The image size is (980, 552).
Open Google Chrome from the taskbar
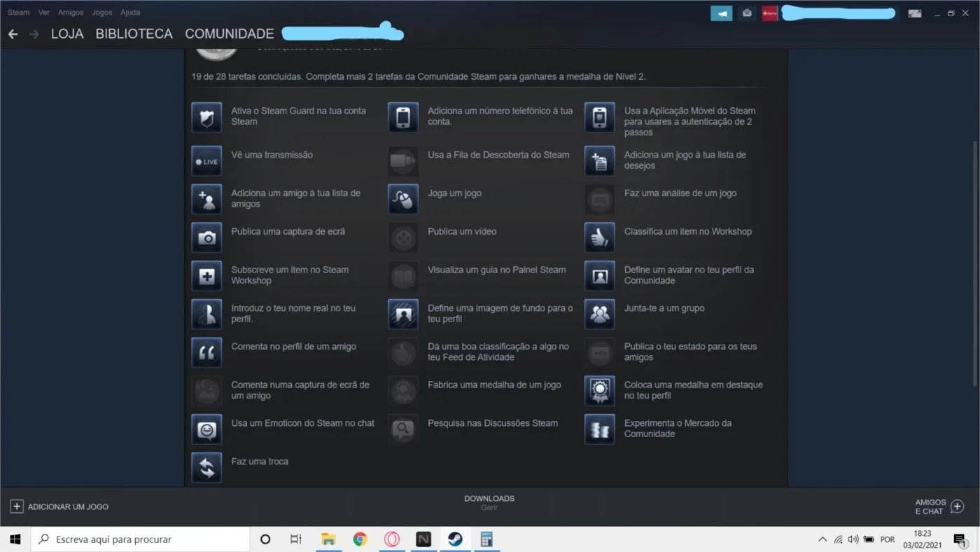point(360,539)
